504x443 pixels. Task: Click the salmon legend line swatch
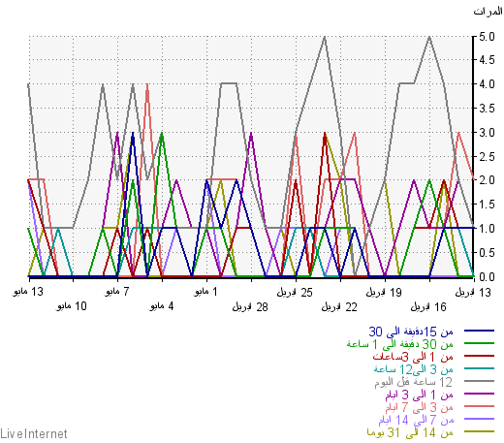[x=479, y=406]
